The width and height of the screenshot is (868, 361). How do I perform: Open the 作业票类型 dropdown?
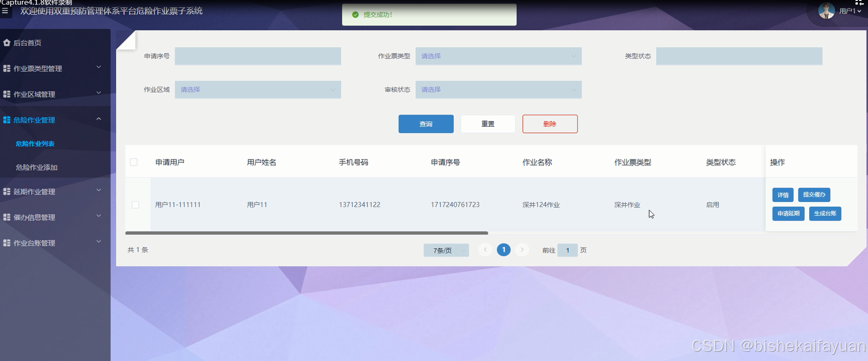tap(498, 56)
